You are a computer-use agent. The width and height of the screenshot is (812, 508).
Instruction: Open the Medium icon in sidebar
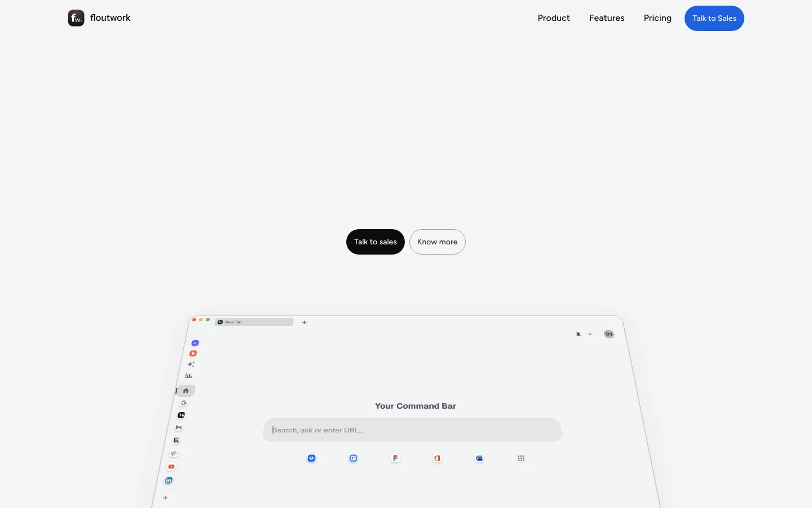[x=181, y=415]
